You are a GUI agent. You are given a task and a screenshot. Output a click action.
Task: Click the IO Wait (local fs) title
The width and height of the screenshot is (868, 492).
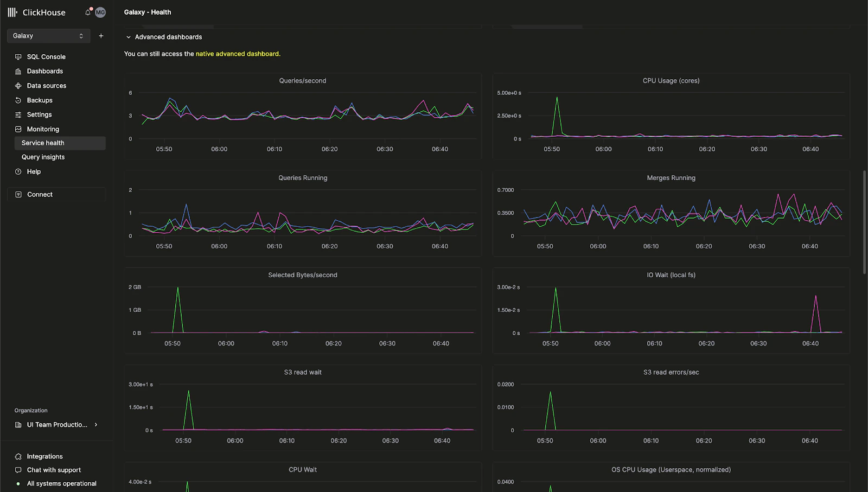coord(671,275)
